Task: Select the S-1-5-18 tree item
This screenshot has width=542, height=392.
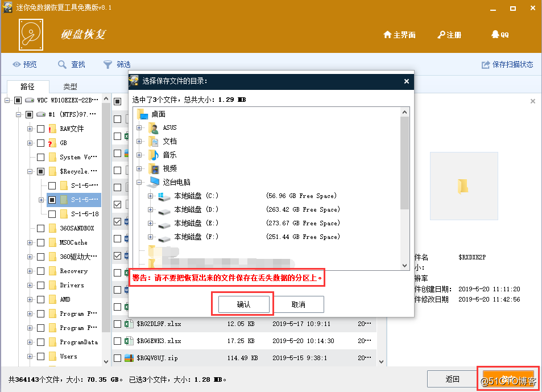Action: (85, 214)
